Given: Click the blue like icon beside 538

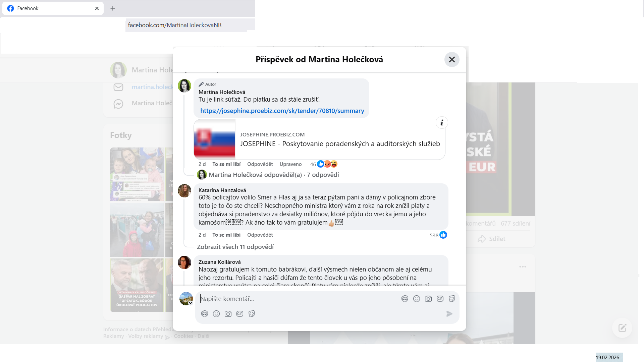Looking at the screenshot, I should click(x=443, y=235).
